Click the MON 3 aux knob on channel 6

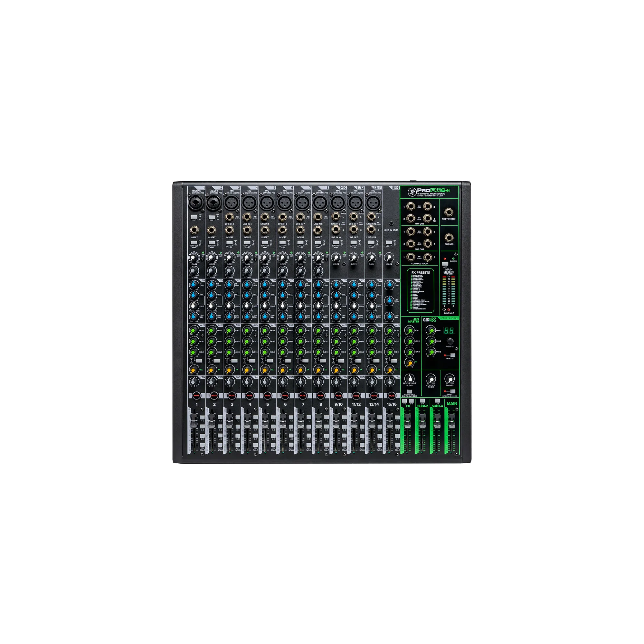tap(283, 352)
